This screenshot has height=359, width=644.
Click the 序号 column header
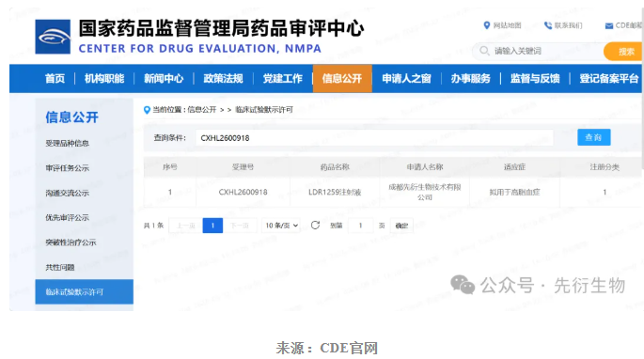tap(170, 166)
